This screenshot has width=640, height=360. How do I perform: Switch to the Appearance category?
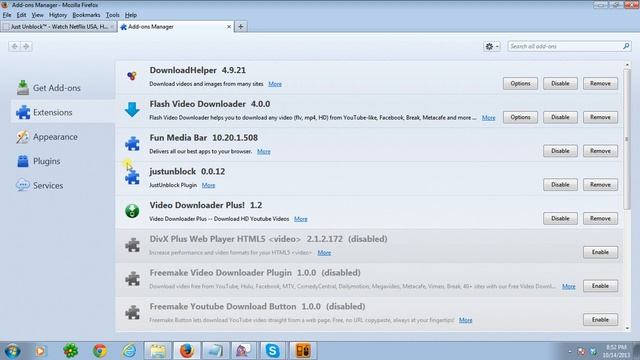tap(62, 137)
